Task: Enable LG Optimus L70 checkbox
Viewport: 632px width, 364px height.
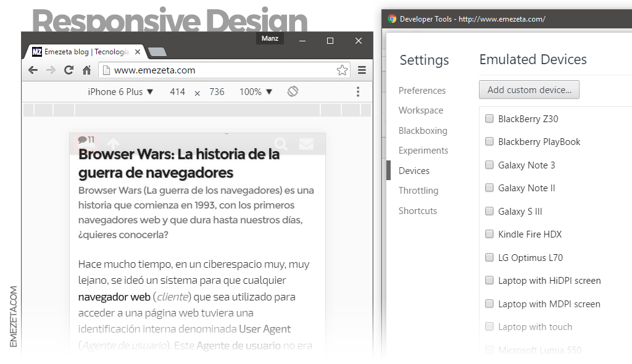Action: 489,258
